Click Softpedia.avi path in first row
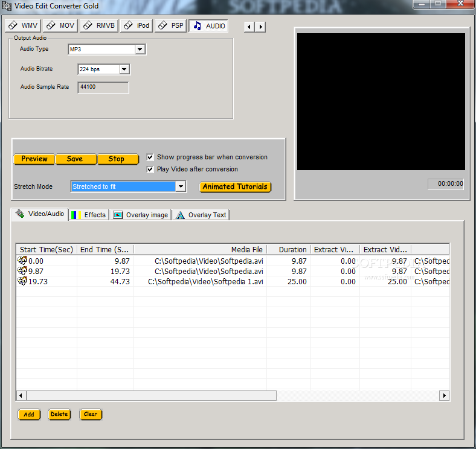This screenshot has width=476, height=449. pyautogui.click(x=209, y=261)
